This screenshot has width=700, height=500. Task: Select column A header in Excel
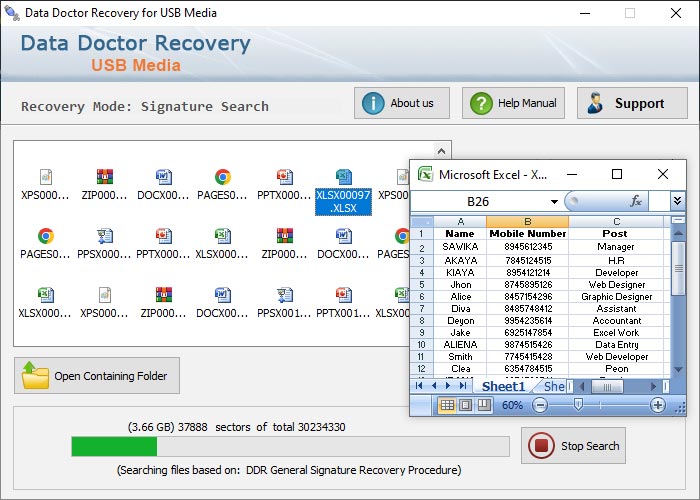point(460,221)
